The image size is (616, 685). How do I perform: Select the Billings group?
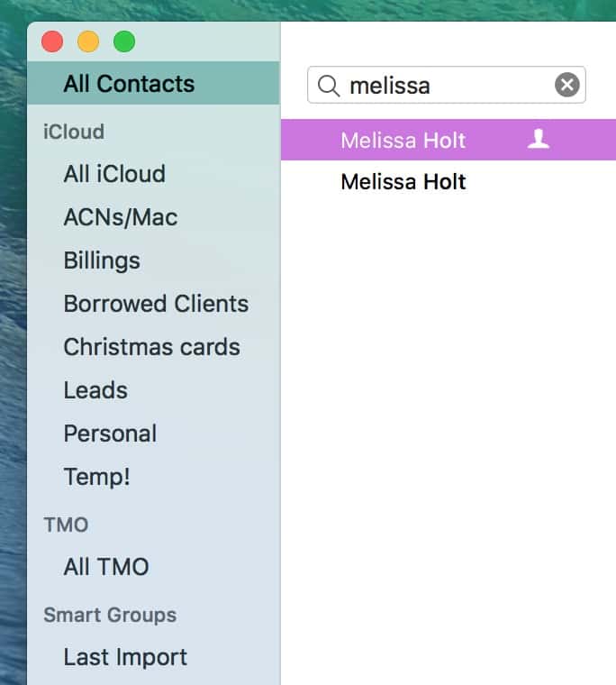point(102,260)
